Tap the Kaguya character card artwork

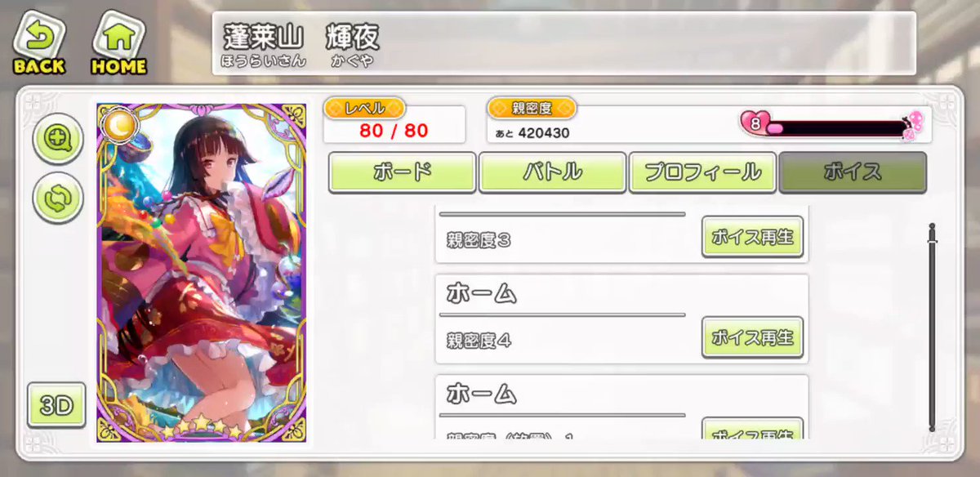point(202,273)
